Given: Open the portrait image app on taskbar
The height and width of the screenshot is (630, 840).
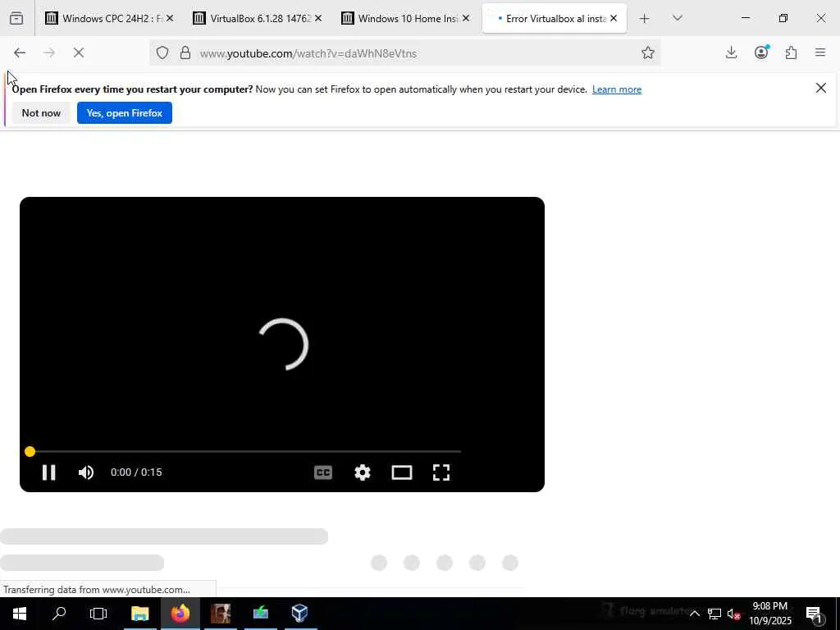Looking at the screenshot, I should point(220,613).
